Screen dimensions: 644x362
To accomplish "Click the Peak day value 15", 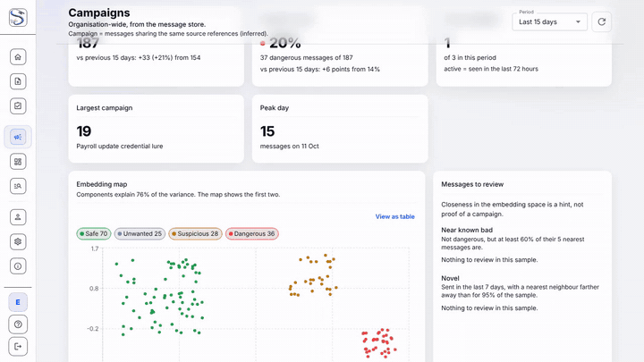I will tap(267, 131).
